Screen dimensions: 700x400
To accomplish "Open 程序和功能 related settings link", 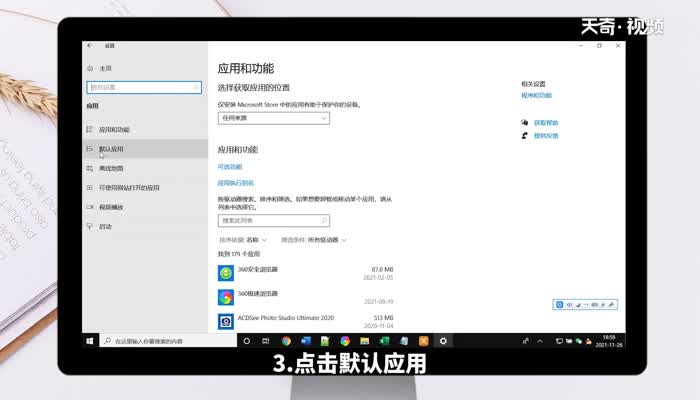I will point(537,95).
